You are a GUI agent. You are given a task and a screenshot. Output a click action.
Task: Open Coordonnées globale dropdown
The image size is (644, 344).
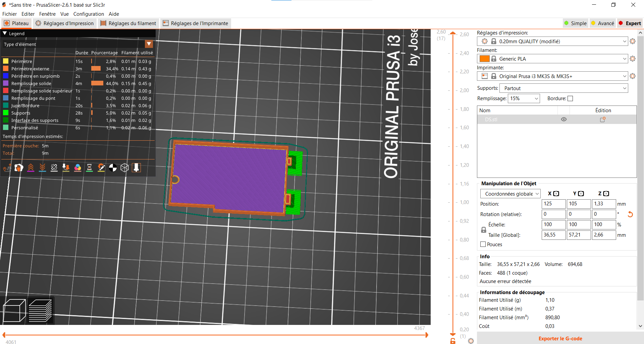(x=510, y=194)
